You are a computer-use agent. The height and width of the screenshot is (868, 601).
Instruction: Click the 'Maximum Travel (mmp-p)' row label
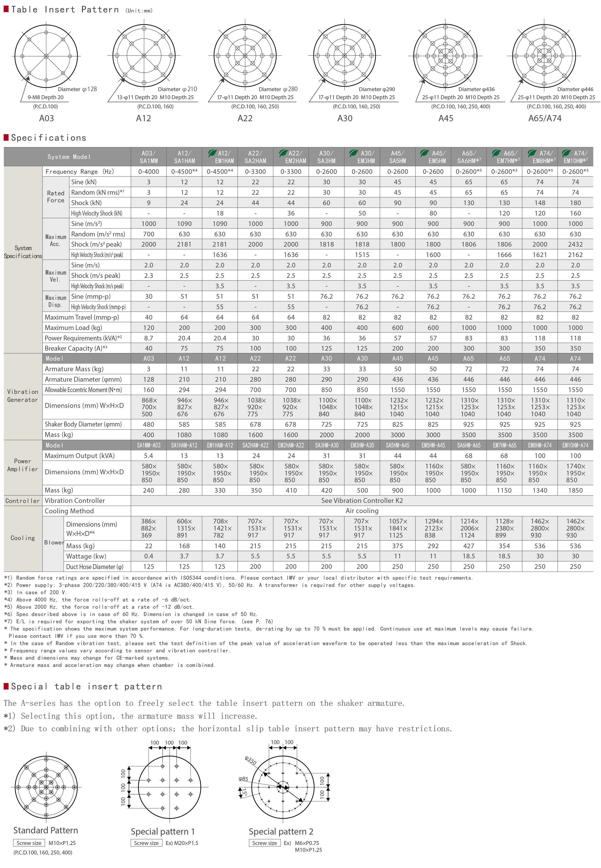(x=82, y=317)
